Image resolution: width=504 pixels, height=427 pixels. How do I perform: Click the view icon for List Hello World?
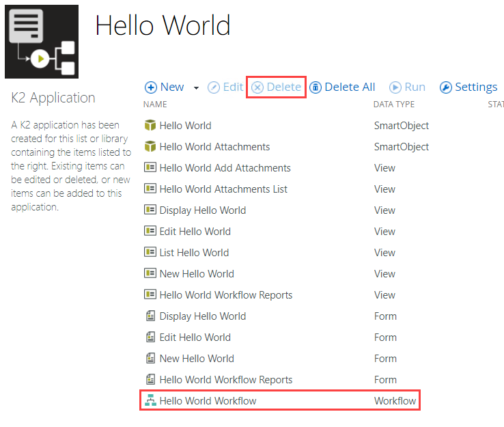pos(150,253)
